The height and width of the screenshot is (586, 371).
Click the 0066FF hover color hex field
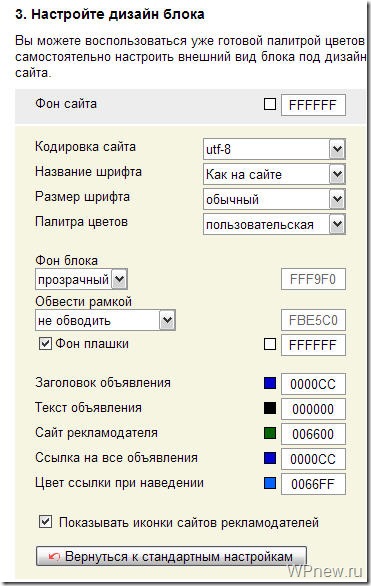(x=313, y=484)
